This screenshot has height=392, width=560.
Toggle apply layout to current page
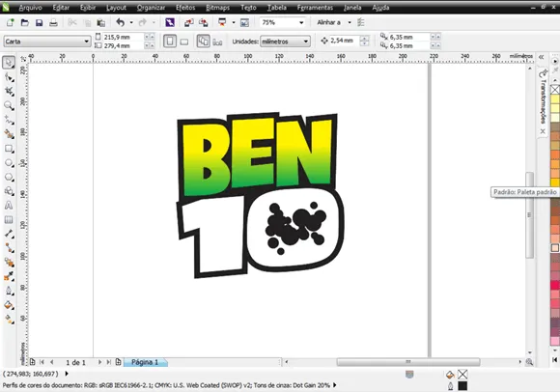click(217, 42)
